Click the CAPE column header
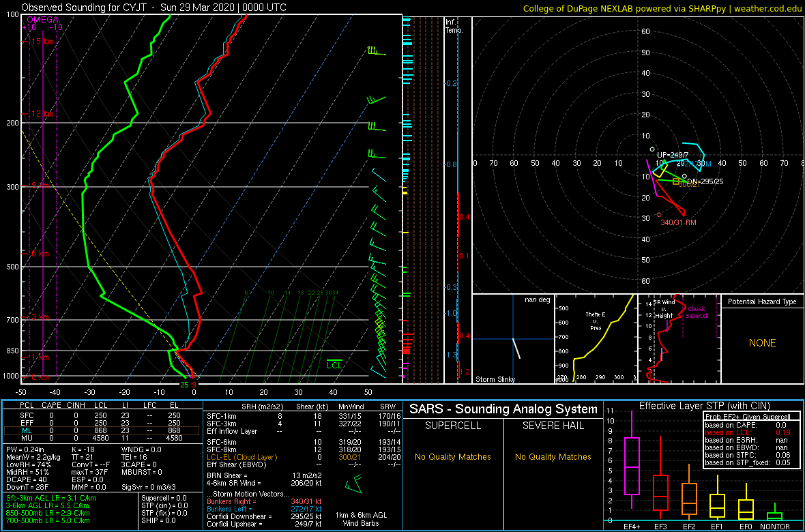The image size is (805, 532). coord(51,406)
